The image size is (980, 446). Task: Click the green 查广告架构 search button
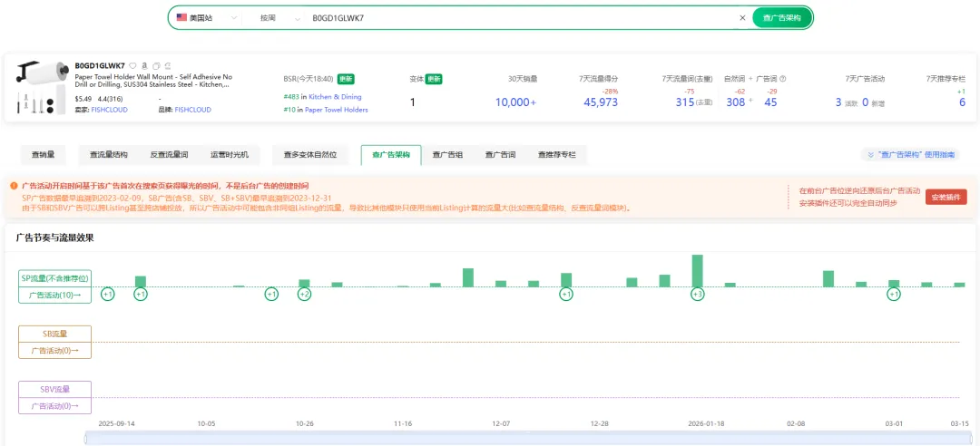pyautogui.click(x=781, y=17)
